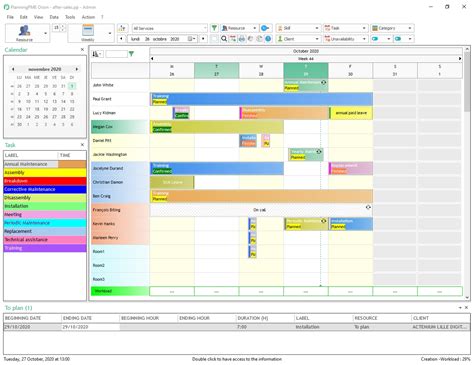Select the Friday 30 column header
474x365 pixels.
[x=350, y=70]
